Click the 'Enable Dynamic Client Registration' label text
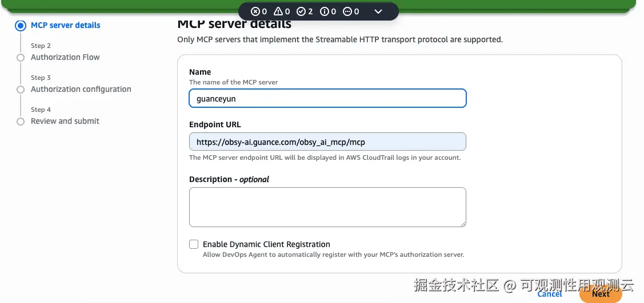The height and width of the screenshot is (303, 644). [x=266, y=244]
